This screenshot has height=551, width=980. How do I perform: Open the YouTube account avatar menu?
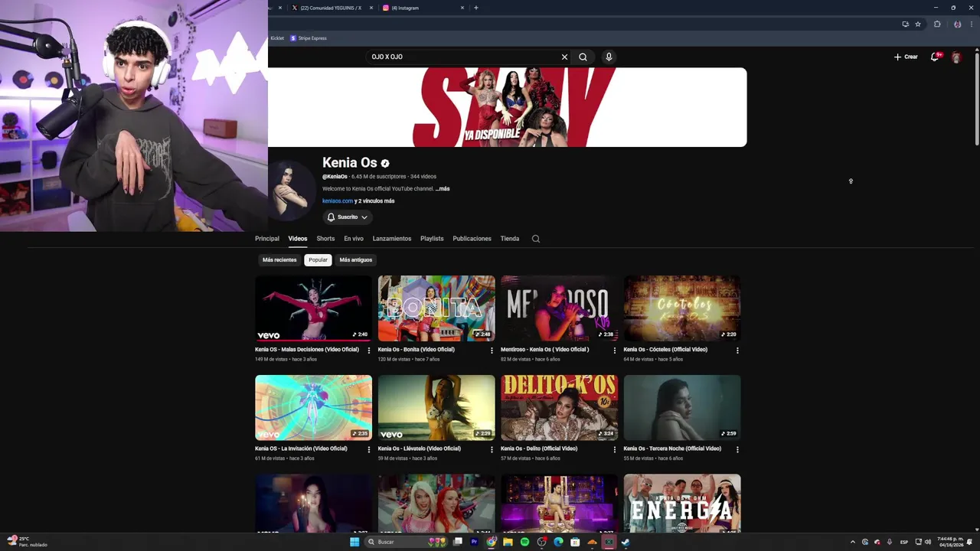click(x=956, y=57)
